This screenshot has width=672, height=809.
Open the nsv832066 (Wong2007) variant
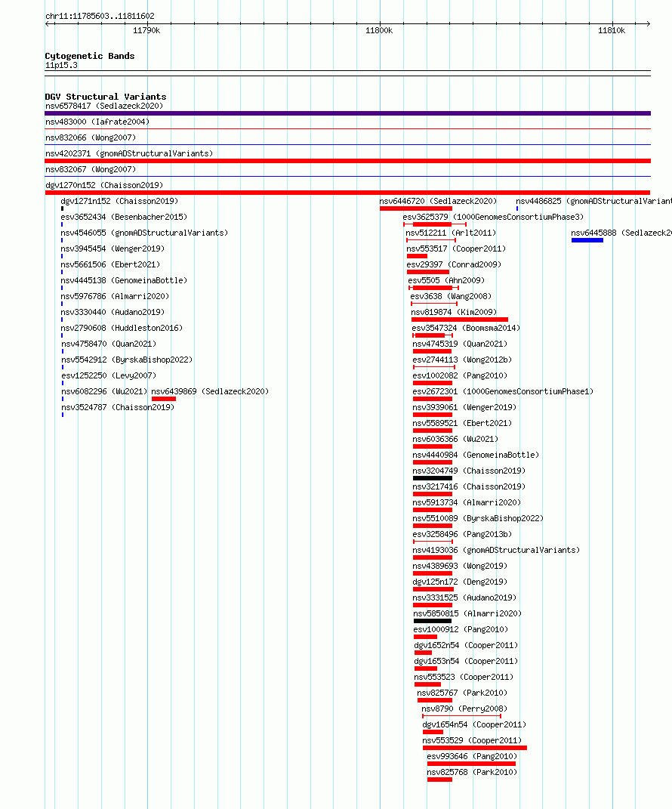pos(91,137)
